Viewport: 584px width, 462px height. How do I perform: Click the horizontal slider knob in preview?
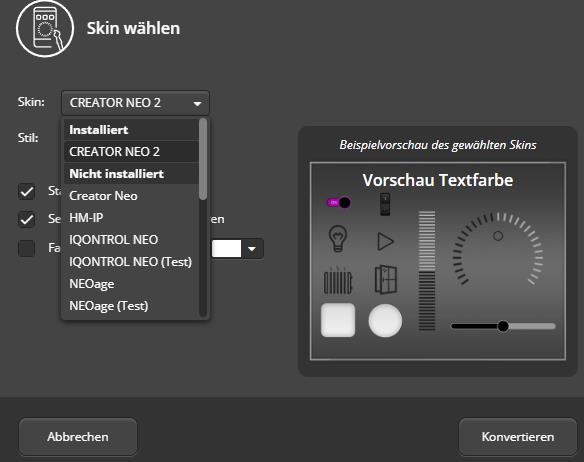coord(503,326)
